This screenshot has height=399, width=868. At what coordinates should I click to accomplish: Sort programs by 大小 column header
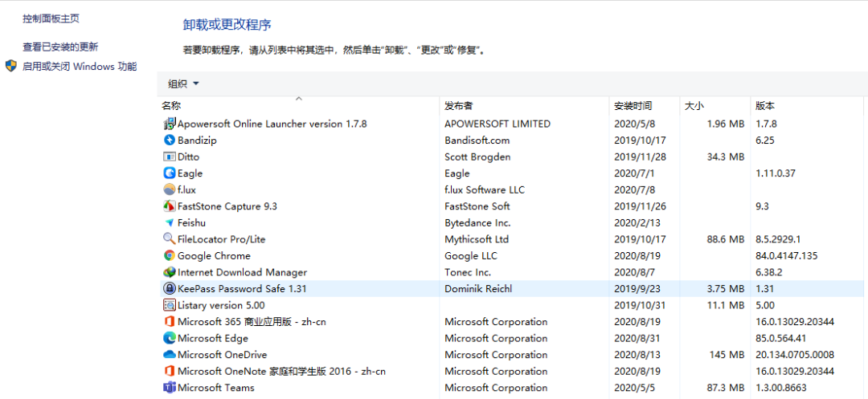[694, 106]
